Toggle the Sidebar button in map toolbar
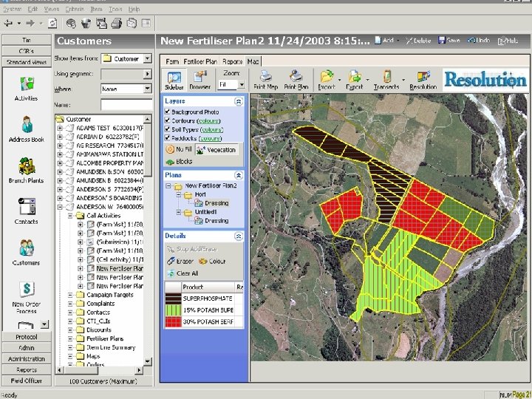This screenshot has width=532, height=399. (x=174, y=80)
